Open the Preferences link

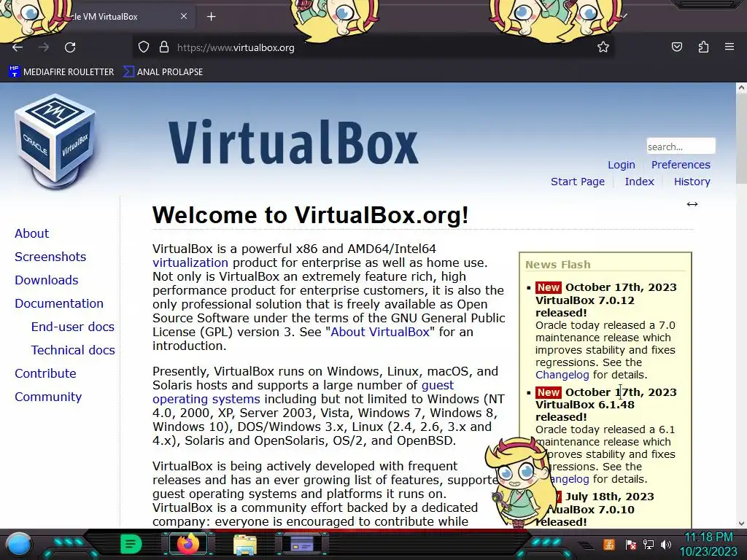[x=681, y=165]
